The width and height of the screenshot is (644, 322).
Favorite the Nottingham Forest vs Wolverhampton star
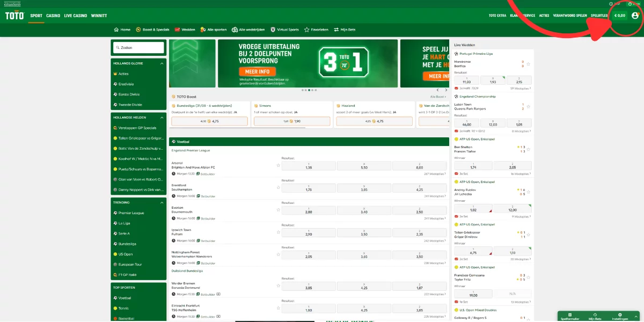click(279, 255)
